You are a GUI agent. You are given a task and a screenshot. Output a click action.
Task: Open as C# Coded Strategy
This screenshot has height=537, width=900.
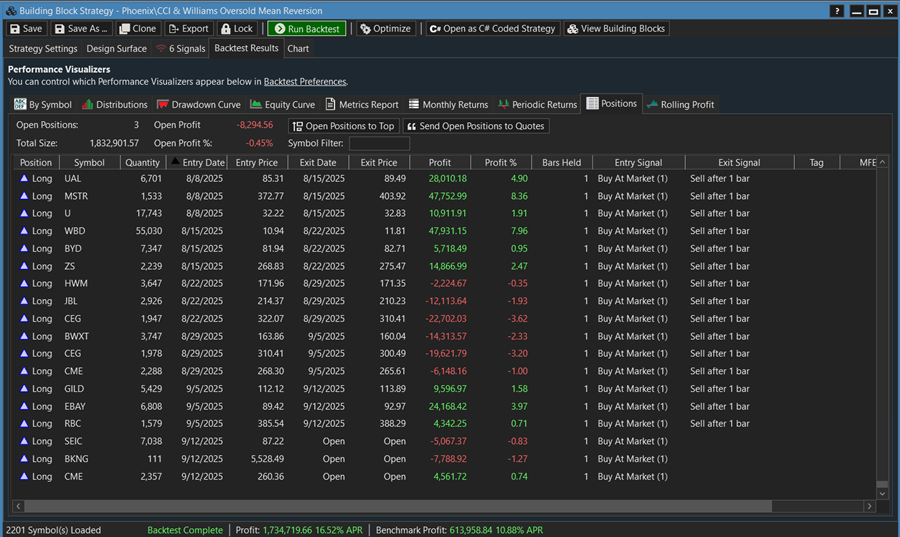coord(492,29)
